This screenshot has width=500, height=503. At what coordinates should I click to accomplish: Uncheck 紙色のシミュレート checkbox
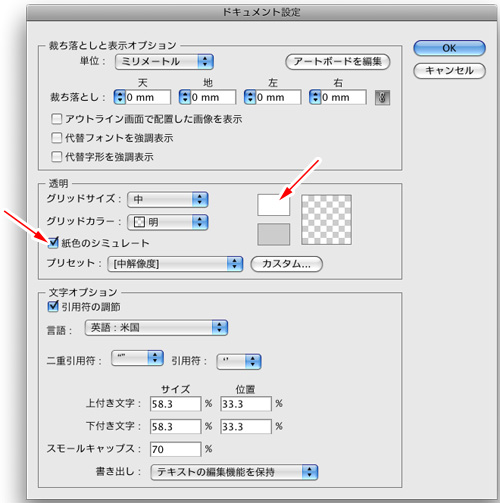53,243
